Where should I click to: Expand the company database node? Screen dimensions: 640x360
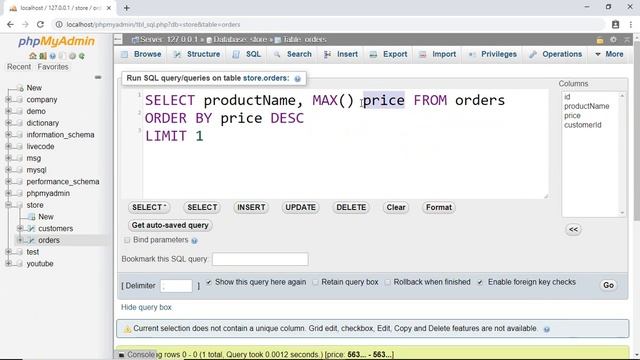tap(8, 99)
